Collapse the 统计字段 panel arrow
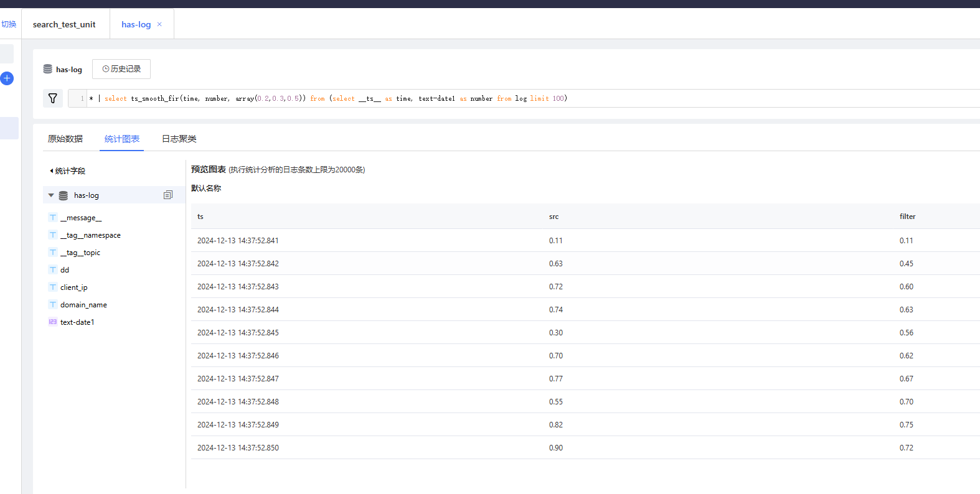The width and height of the screenshot is (980, 494). pos(51,170)
